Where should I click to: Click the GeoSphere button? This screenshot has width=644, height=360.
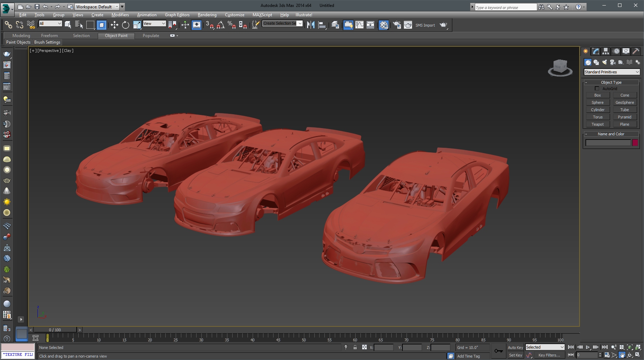pos(625,102)
